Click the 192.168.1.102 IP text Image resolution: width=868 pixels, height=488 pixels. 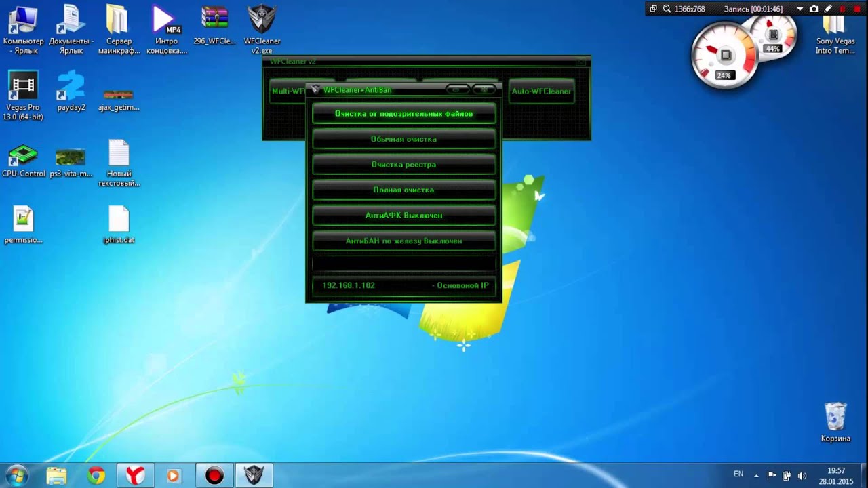tap(349, 285)
